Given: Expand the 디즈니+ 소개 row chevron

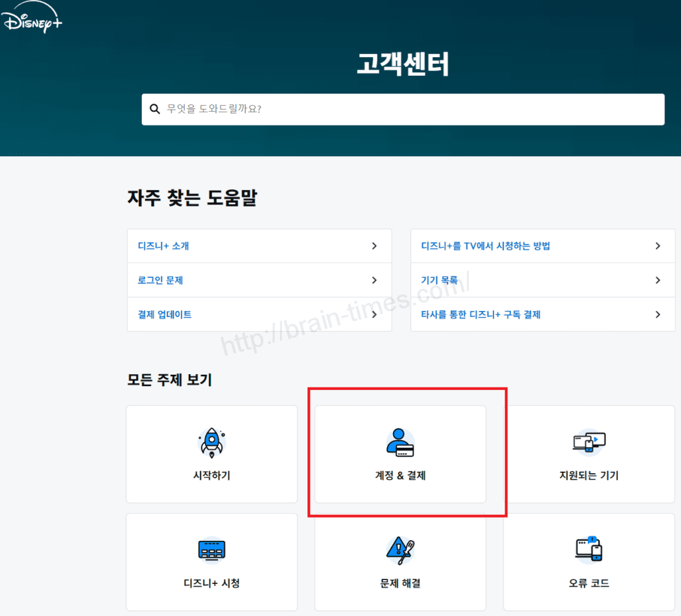Looking at the screenshot, I should click(x=374, y=246).
